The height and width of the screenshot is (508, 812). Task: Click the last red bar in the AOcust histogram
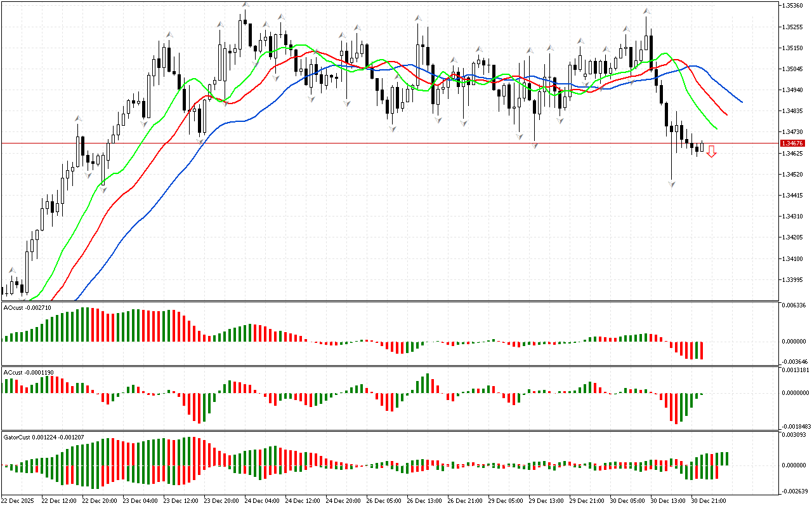pos(702,351)
